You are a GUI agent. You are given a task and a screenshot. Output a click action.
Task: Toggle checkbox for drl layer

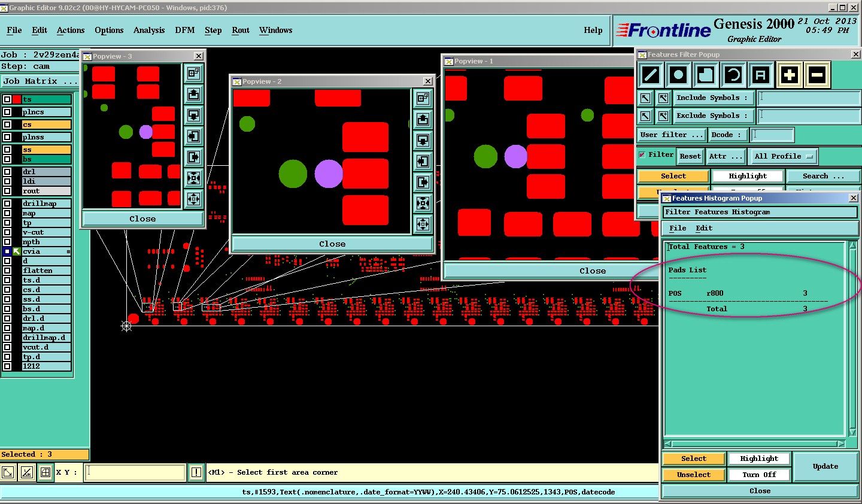click(7, 172)
